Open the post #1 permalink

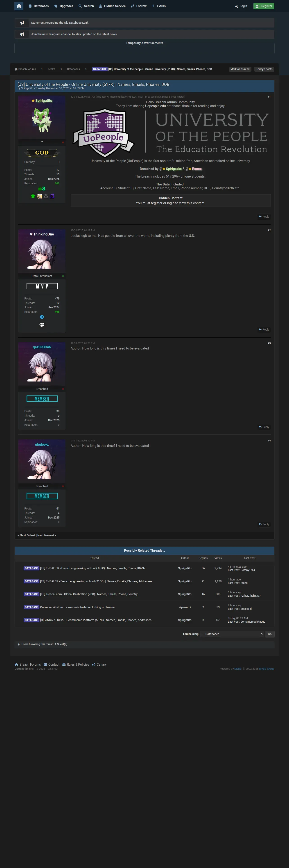point(269,97)
